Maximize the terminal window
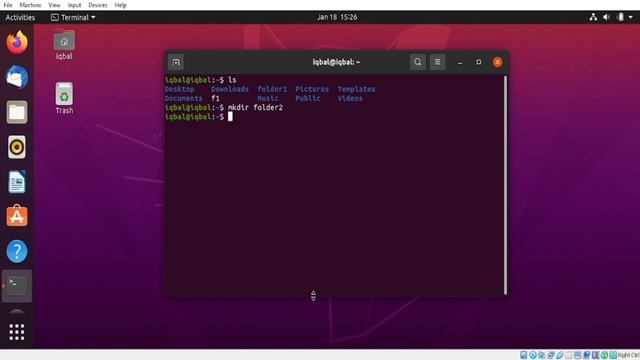Image resolution: width=640 pixels, height=360 pixels. 479,62
